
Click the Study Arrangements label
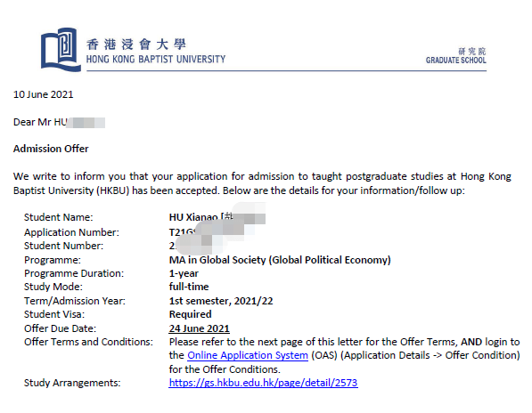tap(72, 383)
